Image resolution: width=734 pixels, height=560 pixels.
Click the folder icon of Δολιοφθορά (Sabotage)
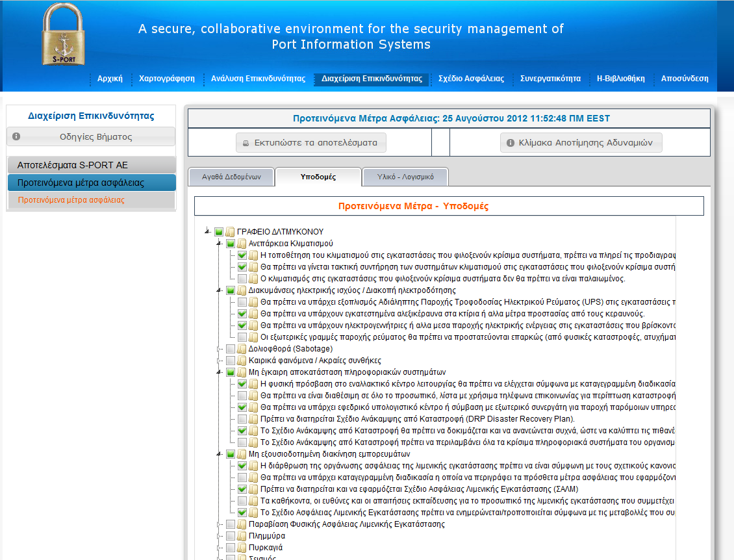coord(242,349)
